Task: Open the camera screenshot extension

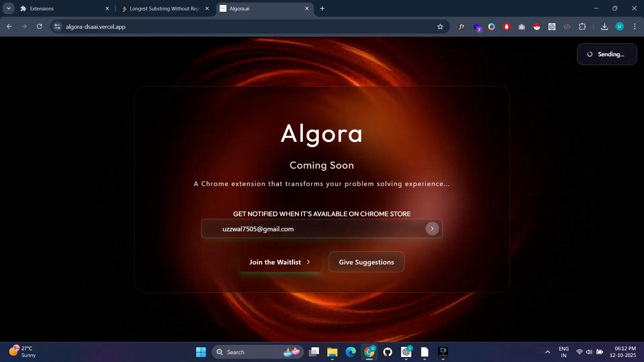Action: pyautogui.click(x=522, y=27)
